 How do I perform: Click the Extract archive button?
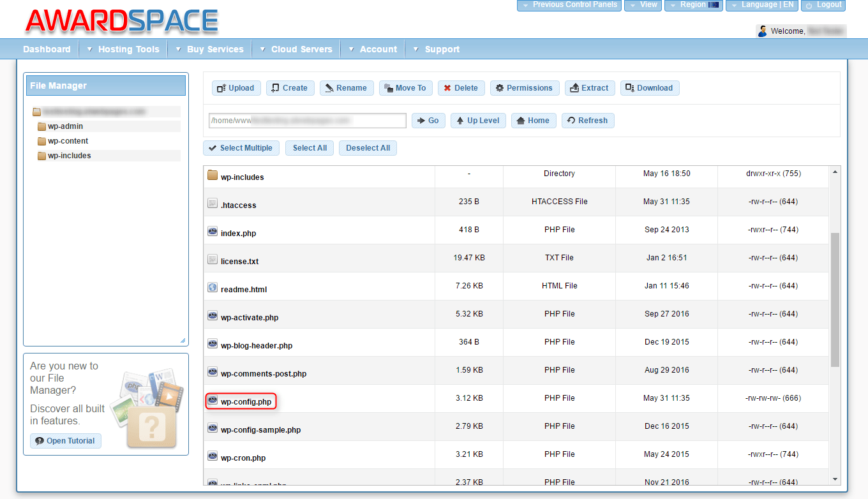[x=589, y=88]
